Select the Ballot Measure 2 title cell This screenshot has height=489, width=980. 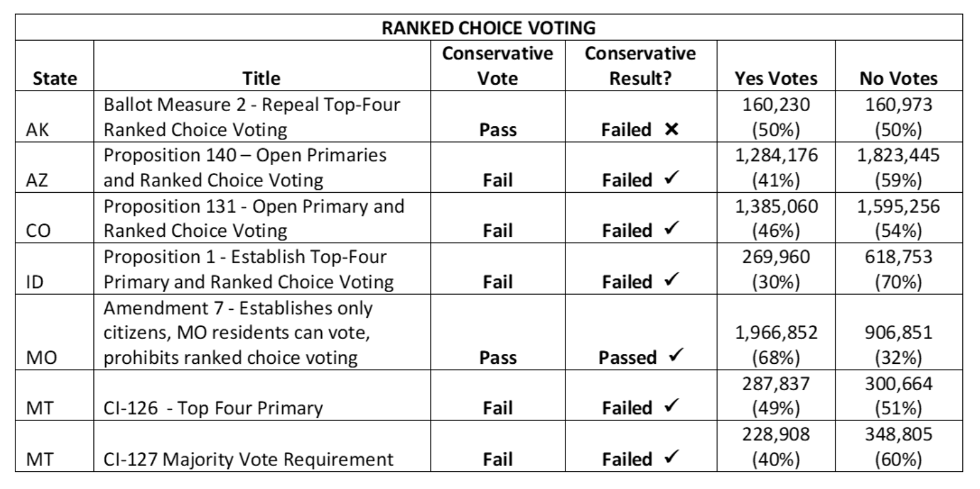click(252, 116)
